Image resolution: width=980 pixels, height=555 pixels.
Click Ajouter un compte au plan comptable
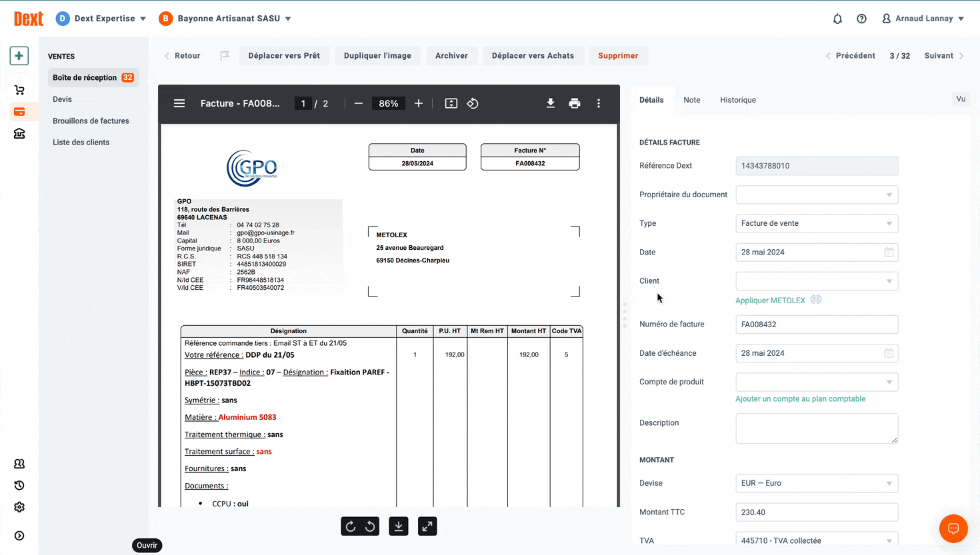pos(800,399)
